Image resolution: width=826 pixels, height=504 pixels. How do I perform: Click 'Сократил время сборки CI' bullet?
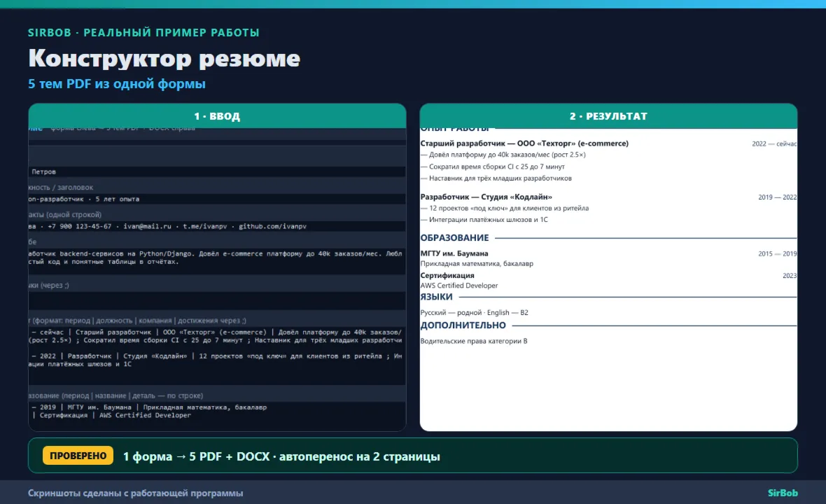493,167
